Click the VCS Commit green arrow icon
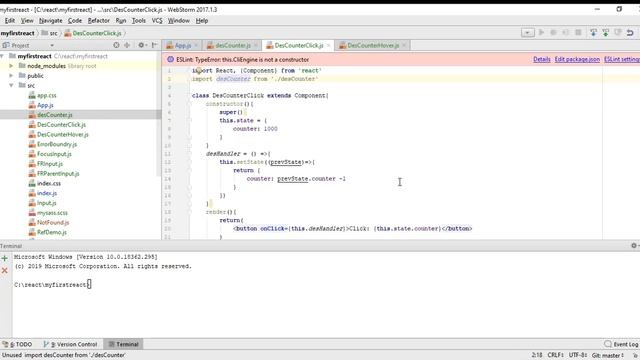Screen dimensions: 640x360 pyautogui.click(x=606, y=33)
